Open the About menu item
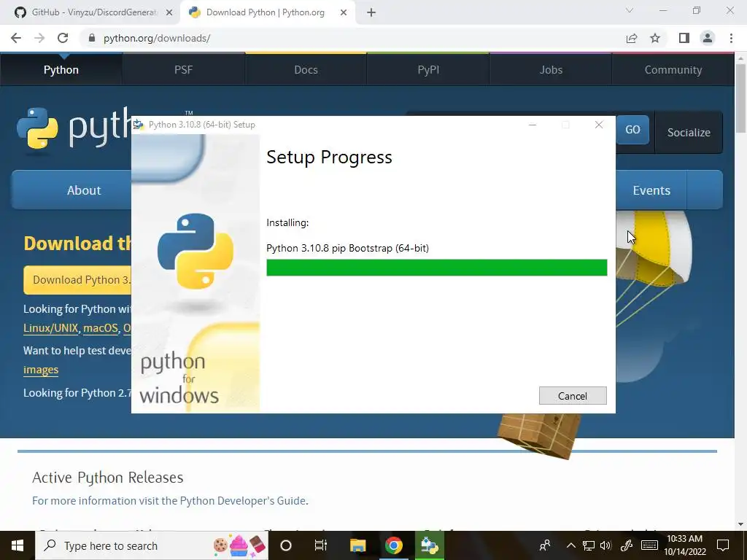 click(x=84, y=190)
